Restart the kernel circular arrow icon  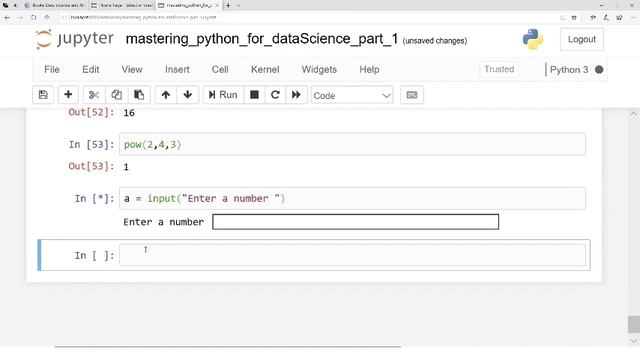(275, 95)
